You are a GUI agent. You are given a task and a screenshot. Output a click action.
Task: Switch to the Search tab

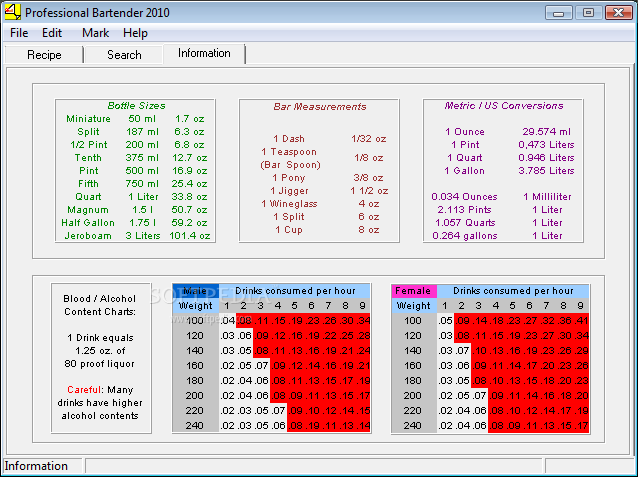coord(124,55)
